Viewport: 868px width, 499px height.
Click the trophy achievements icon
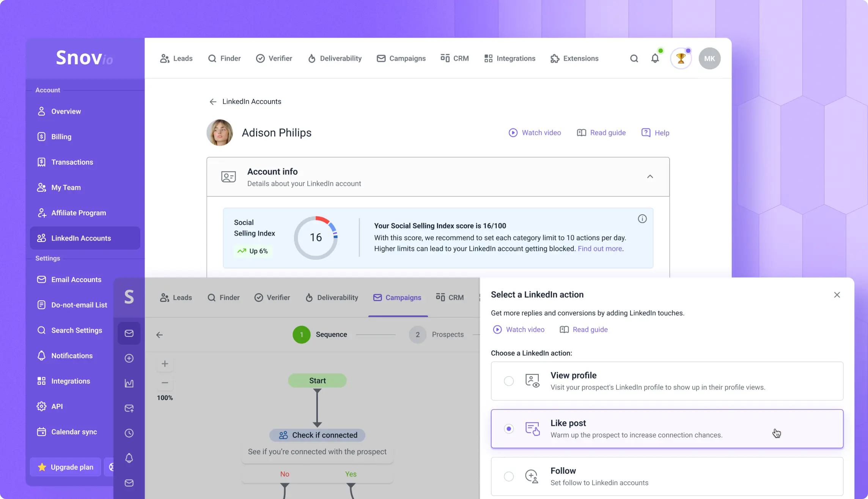click(x=681, y=58)
